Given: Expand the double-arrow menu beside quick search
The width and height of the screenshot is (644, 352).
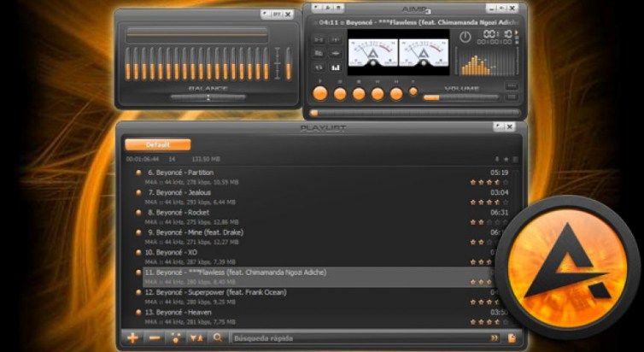Looking at the screenshot, I should 494,337.
